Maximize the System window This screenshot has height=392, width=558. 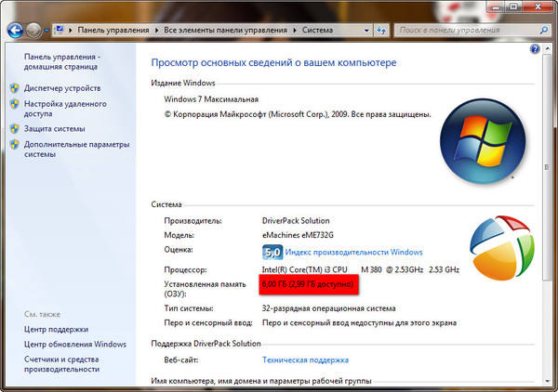click(x=514, y=7)
